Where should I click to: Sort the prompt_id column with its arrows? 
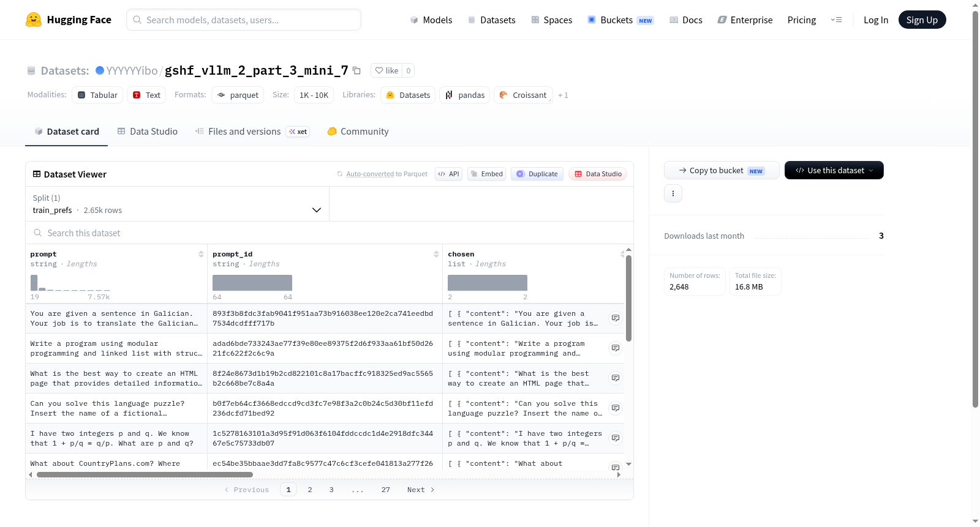point(436,254)
